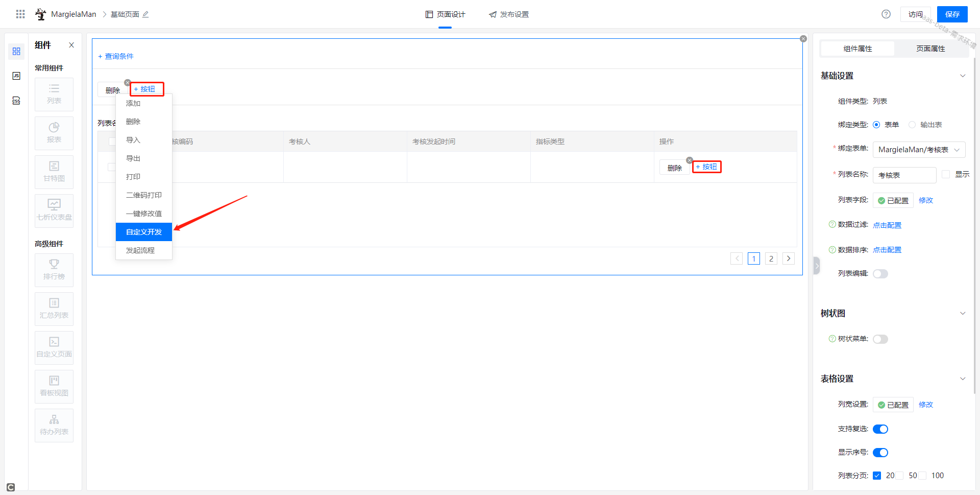Image resolution: width=980 pixels, height=495 pixels.
Task: Collapse the 树状图 section
Action: (x=963, y=313)
